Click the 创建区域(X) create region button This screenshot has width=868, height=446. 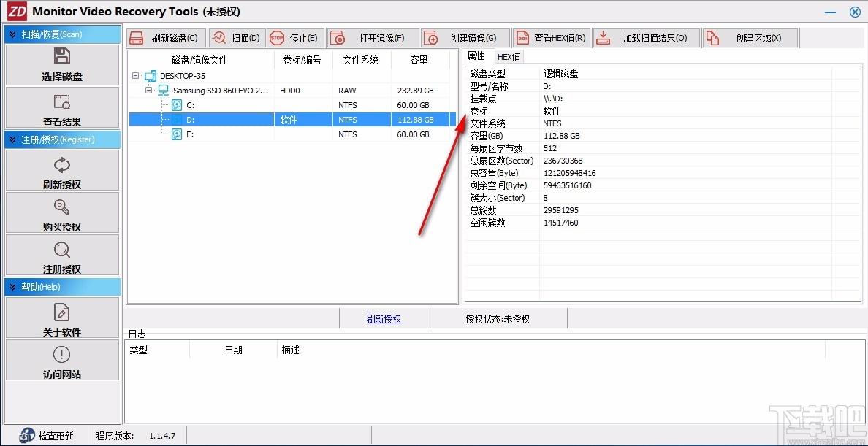tap(750, 38)
